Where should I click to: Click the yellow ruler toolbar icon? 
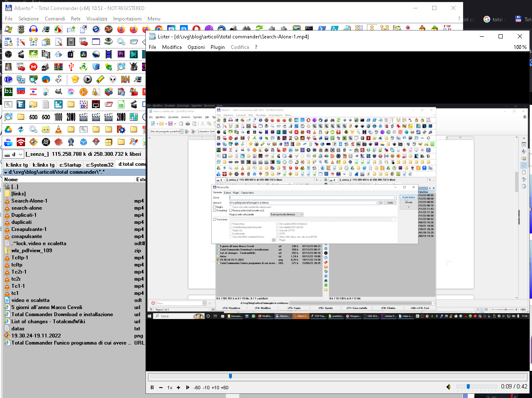pyautogui.click(x=100, y=79)
